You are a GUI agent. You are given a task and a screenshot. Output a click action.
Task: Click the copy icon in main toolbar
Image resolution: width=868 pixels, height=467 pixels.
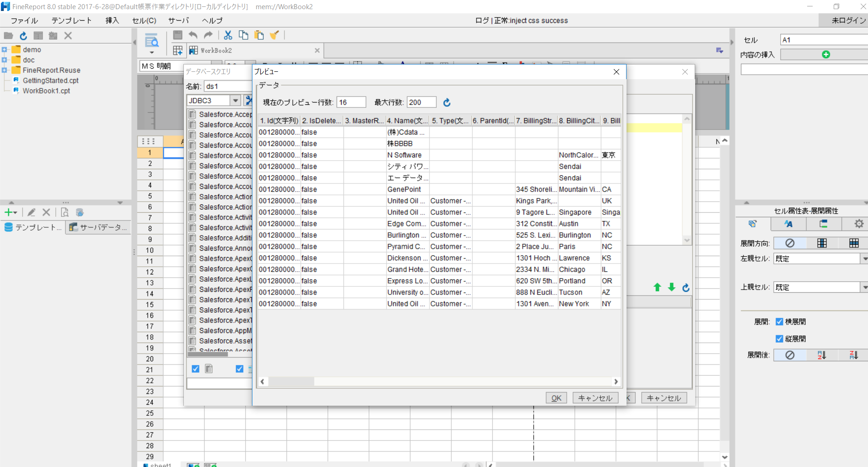coord(243,35)
